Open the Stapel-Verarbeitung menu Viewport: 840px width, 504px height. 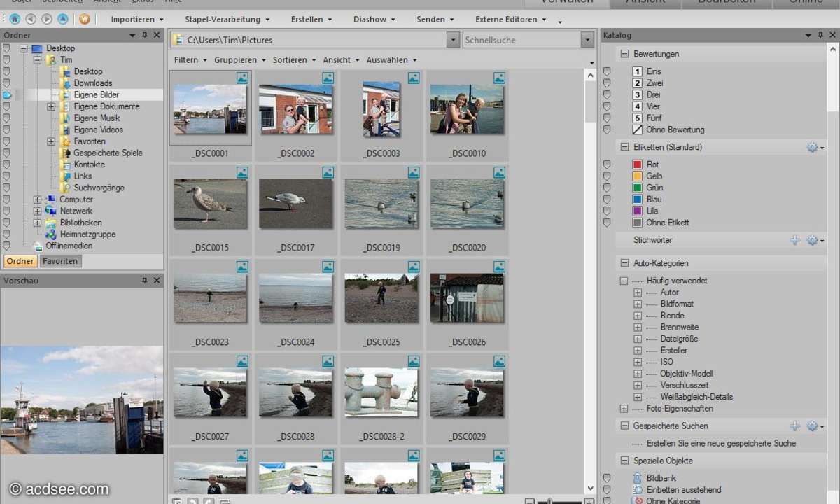227,20
